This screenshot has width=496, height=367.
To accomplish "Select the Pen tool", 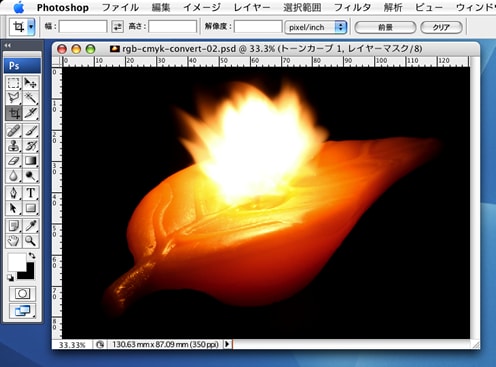I will point(14,193).
